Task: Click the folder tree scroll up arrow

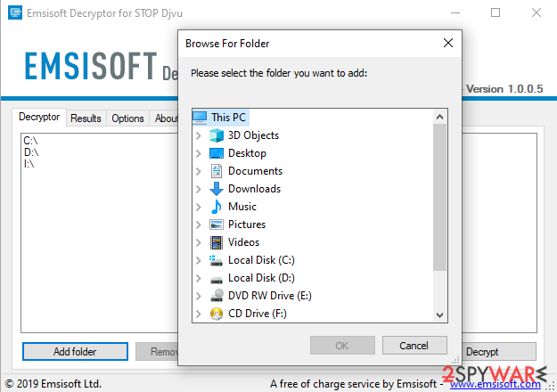Action: [x=439, y=117]
